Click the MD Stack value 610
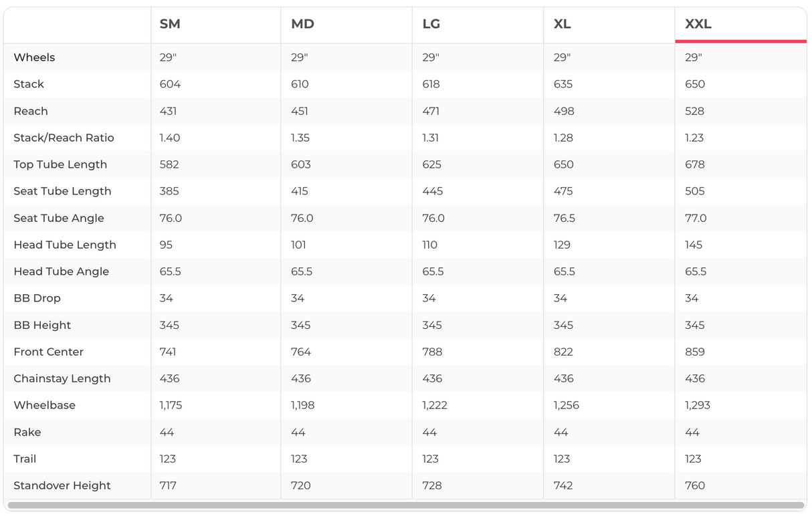 coord(300,84)
